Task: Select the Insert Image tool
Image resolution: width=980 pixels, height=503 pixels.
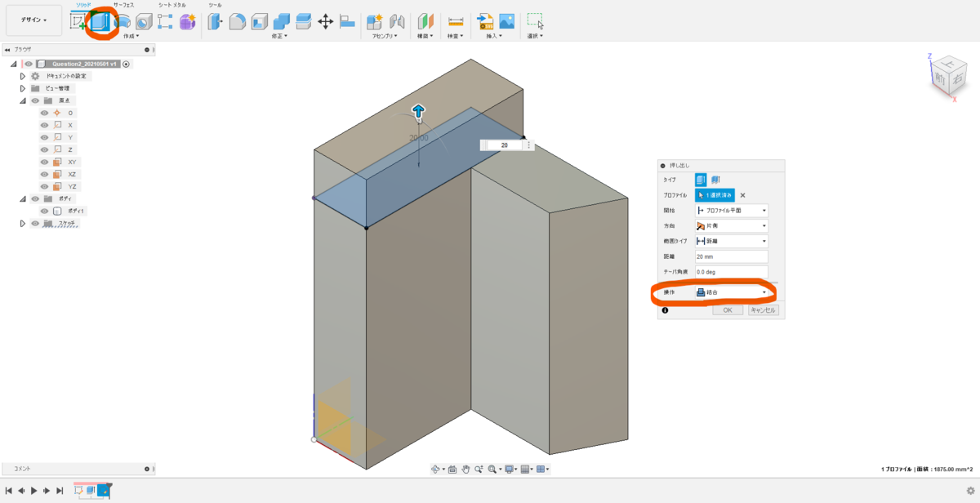Action: tap(507, 22)
